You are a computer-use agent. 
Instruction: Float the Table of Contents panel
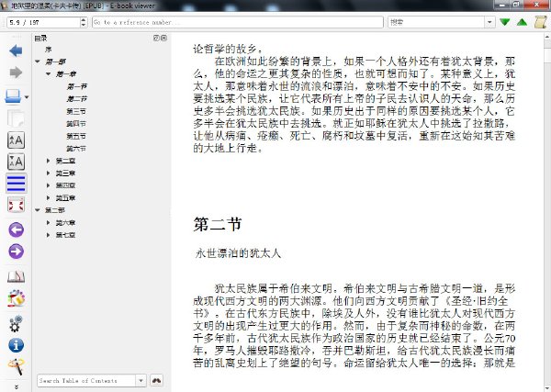tap(156, 38)
